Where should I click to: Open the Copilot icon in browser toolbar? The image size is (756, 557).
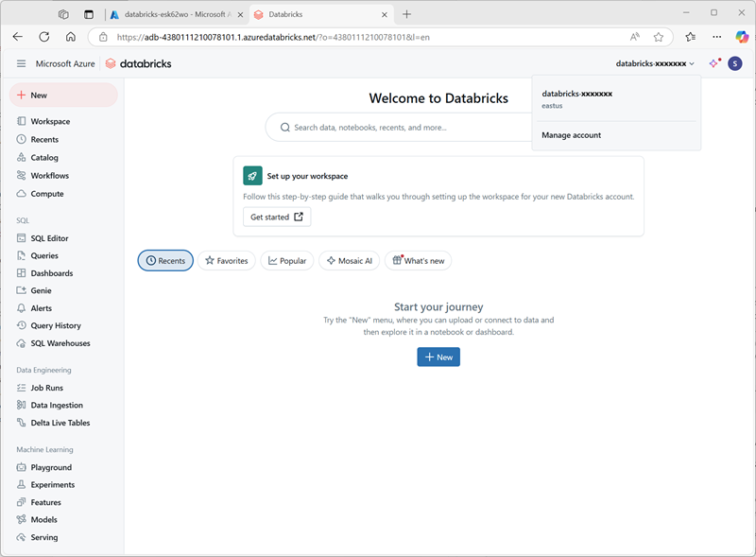point(742,37)
